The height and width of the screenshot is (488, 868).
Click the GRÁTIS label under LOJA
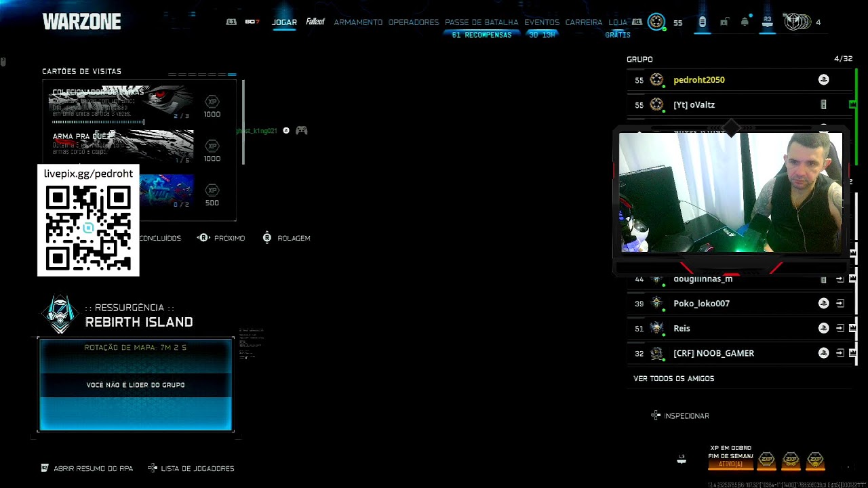pyautogui.click(x=618, y=35)
